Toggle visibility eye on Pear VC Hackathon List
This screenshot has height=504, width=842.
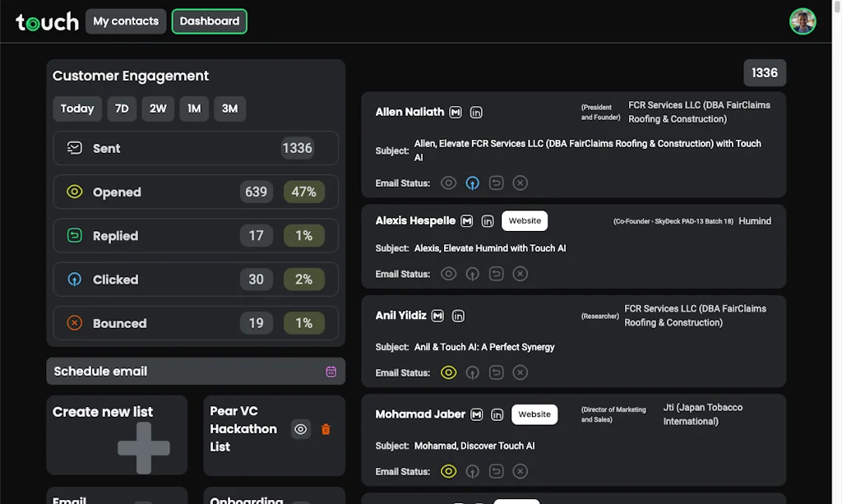coord(300,428)
